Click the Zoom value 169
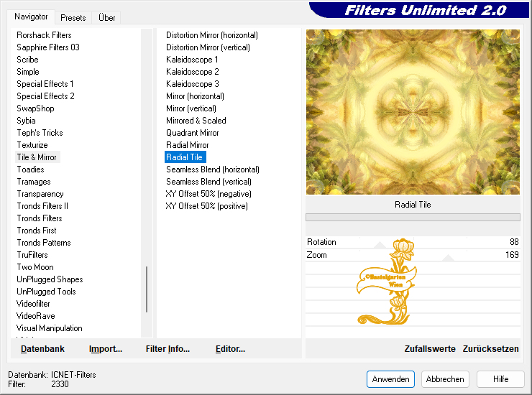 512,255
